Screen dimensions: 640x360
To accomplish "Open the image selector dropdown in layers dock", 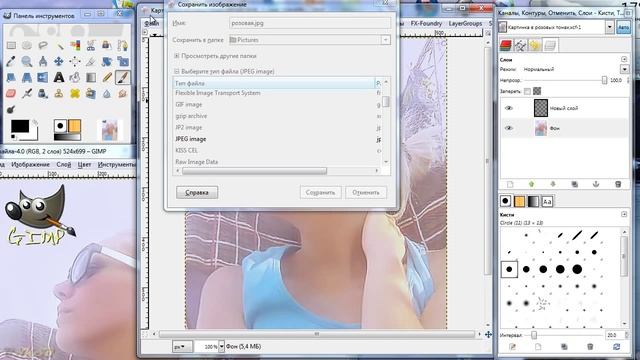I will [x=609, y=27].
